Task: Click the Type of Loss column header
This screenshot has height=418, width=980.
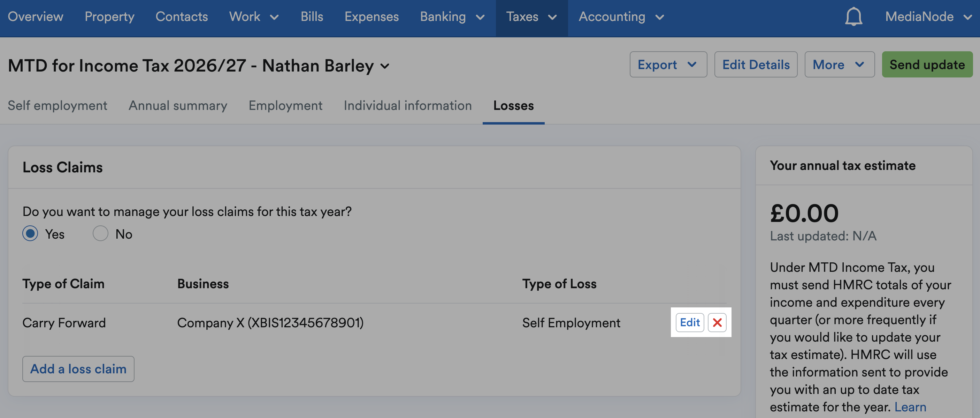Action: pyautogui.click(x=559, y=283)
